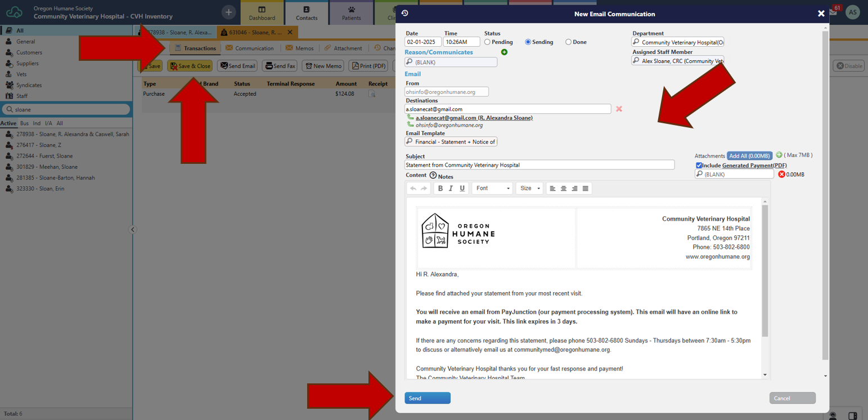This screenshot has height=420, width=868.
Task: Switch to the Patients tab
Action: tap(351, 13)
